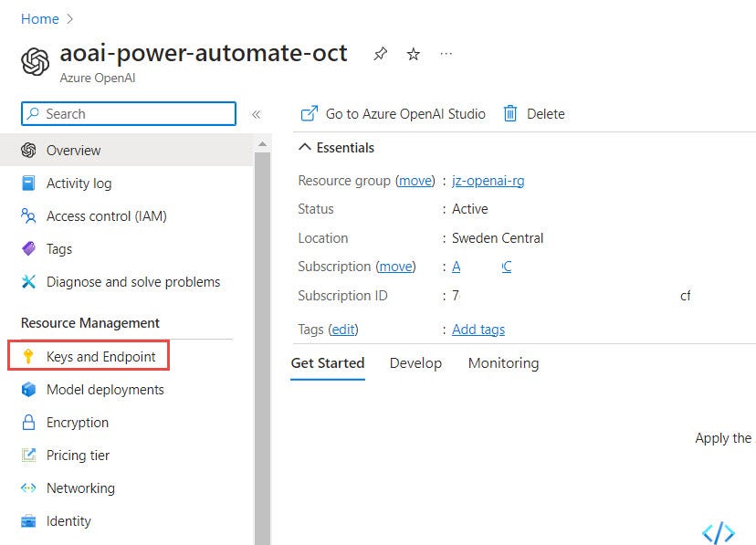Select the Activity log sidebar icon
This screenshot has width=756, height=545.
28,183
